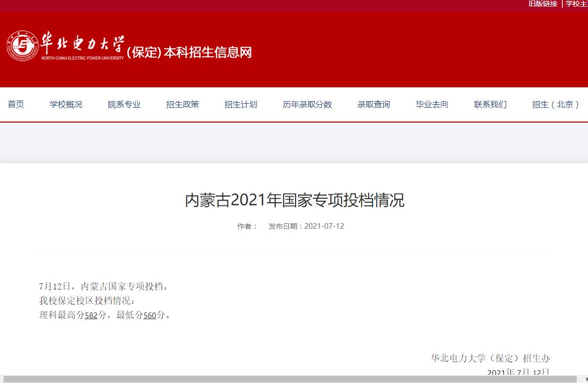This screenshot has height=383, width=588.
Task: Open the 旧版链接 link at top
Action: [542, 4]
